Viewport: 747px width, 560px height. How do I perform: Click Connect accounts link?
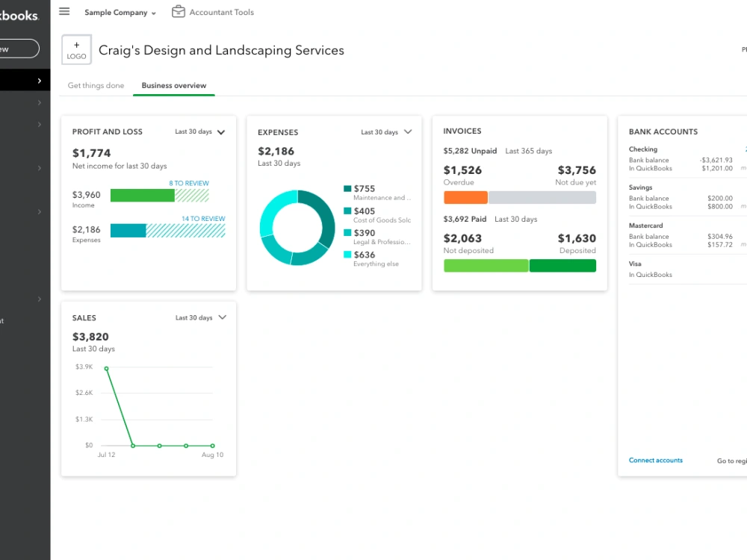pos(656,461)
